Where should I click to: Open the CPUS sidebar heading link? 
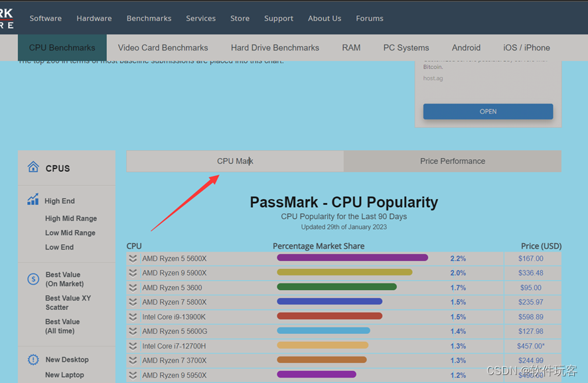[x=58, y=169]
